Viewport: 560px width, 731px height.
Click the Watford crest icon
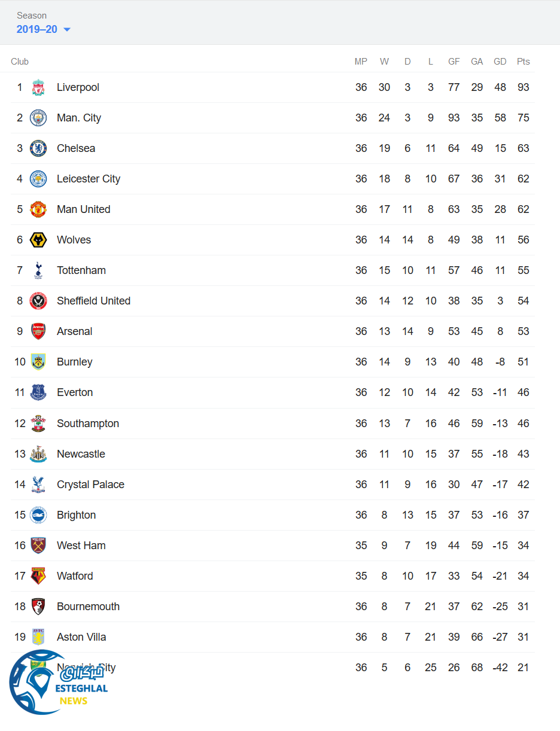[x=38, y=576]
